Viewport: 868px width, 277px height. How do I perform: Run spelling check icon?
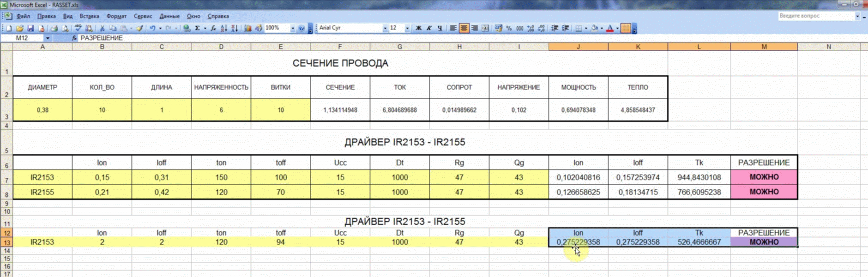coord(78,28)
